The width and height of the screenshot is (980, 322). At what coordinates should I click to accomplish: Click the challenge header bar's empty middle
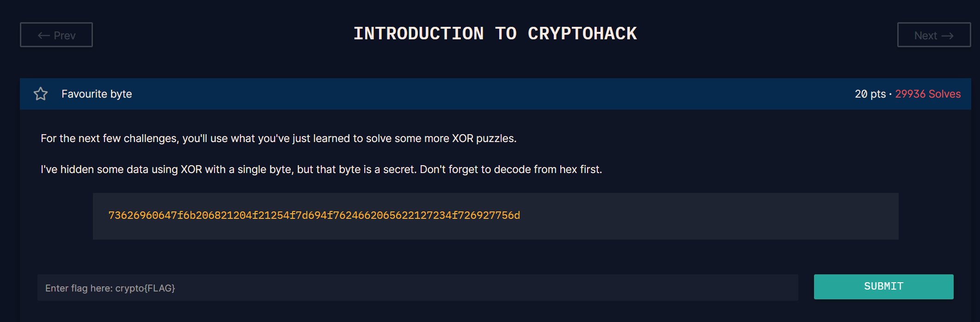tap(490, 94)
